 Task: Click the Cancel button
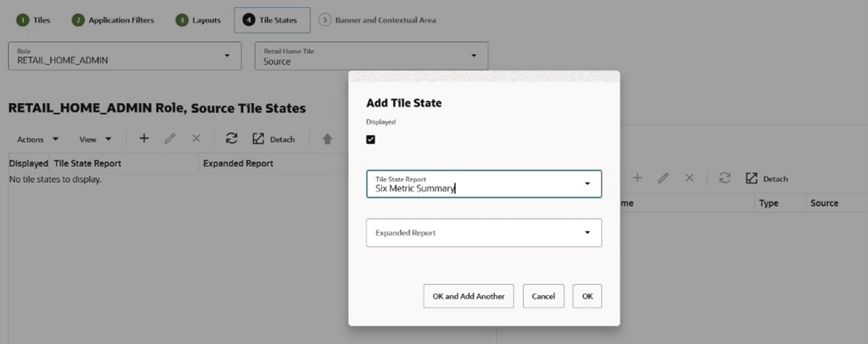pos(544,296)
